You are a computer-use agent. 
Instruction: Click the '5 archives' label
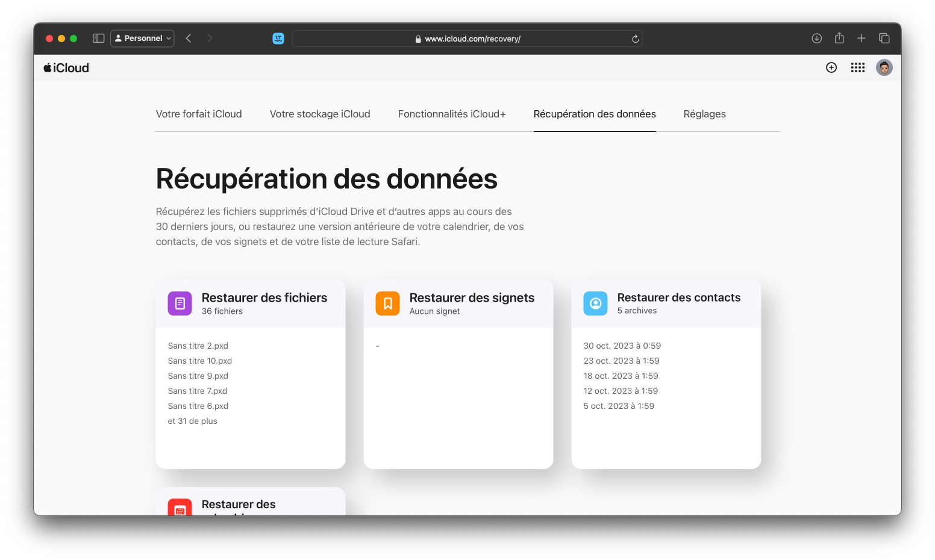point(637,311)
